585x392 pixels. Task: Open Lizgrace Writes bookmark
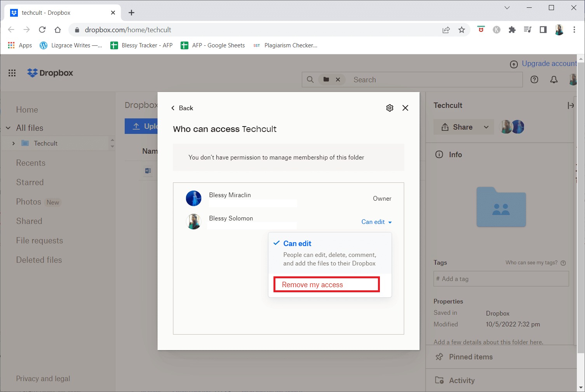pos(71,45)
